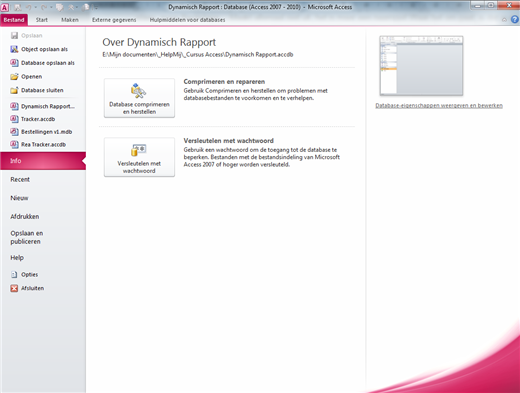Select Help in the backstage menu

pyautogui.click(x=43, y=258)
